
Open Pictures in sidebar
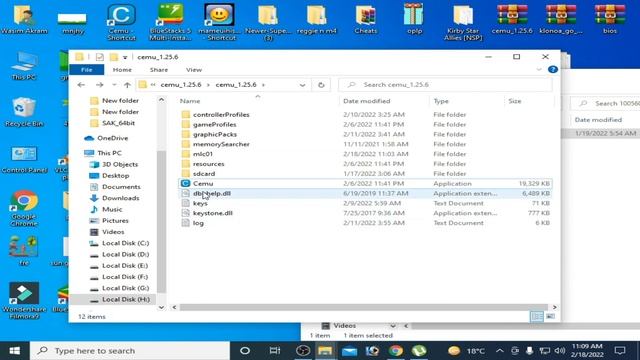(x=115, y=220)
